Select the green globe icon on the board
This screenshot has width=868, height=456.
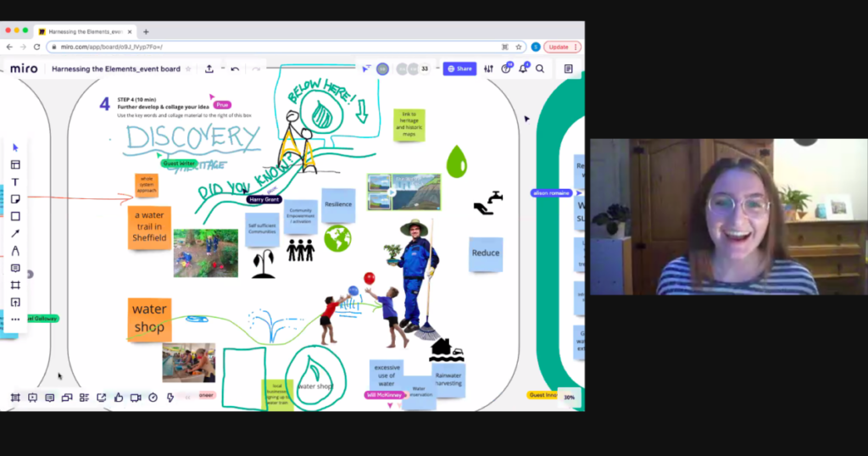[337, 238]
